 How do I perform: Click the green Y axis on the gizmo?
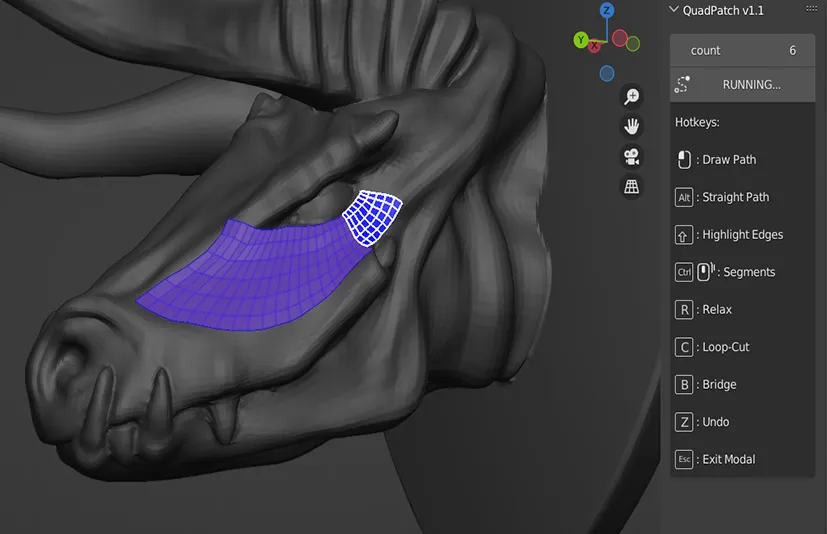(x=581, y=40)
